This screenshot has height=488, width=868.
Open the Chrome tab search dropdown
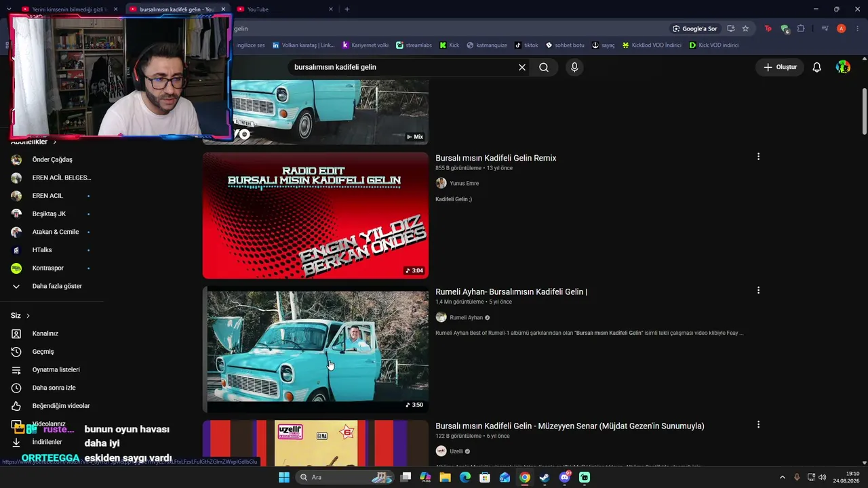pos(8,9)
